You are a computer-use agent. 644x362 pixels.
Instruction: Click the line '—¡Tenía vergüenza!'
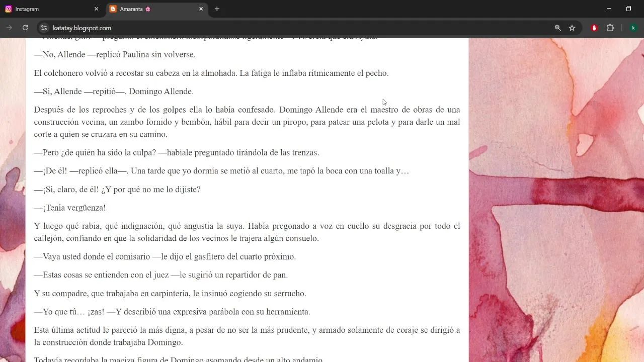[70, 208]
